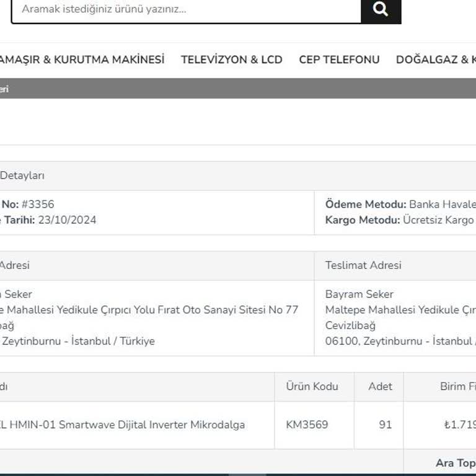Click billing address Yedikule Çırpıcı Yolu line

click(149, 310)
